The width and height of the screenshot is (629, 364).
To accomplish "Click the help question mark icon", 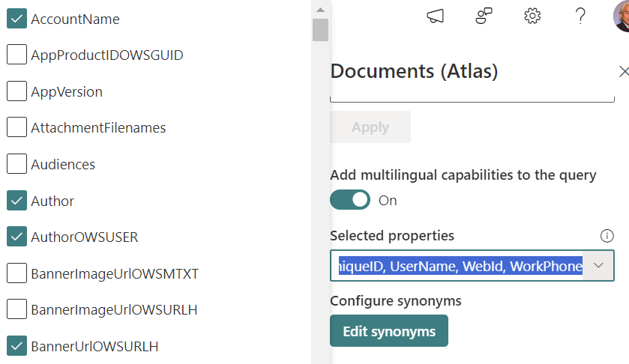I will (580, 16).
